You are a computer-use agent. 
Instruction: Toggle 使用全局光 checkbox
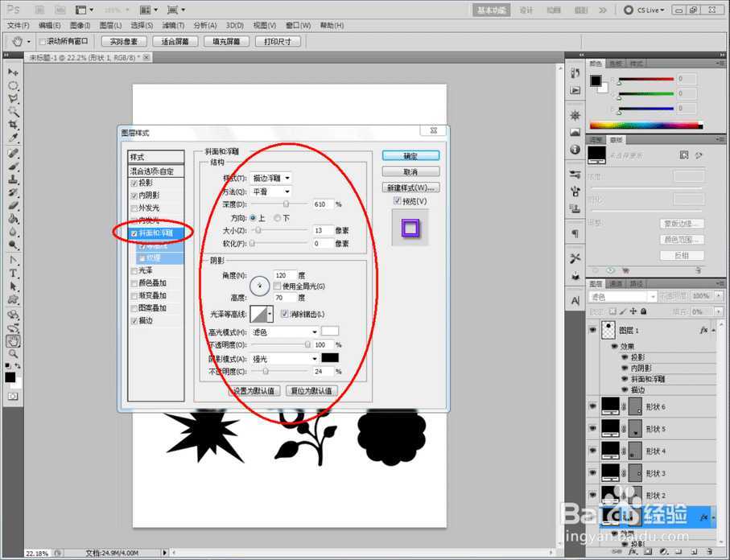278,286
